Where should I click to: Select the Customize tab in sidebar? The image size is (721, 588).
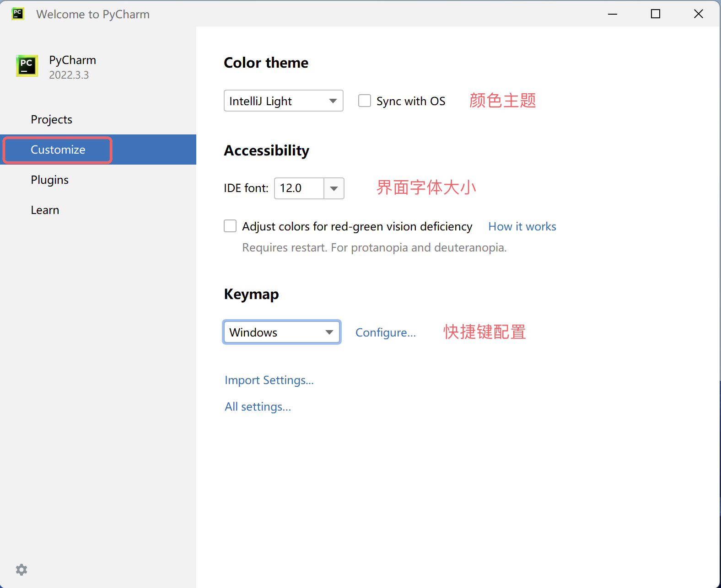[x=58, y=150]
